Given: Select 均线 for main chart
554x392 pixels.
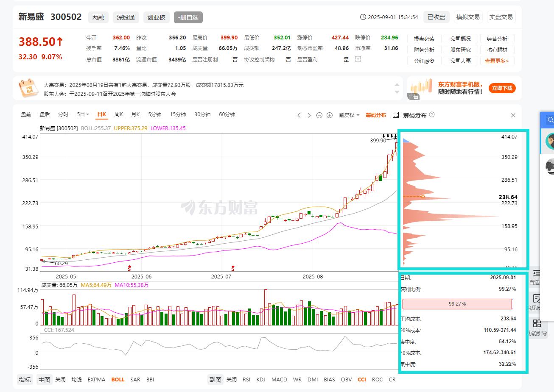Looking at the screenshot, I should [76, 380].
